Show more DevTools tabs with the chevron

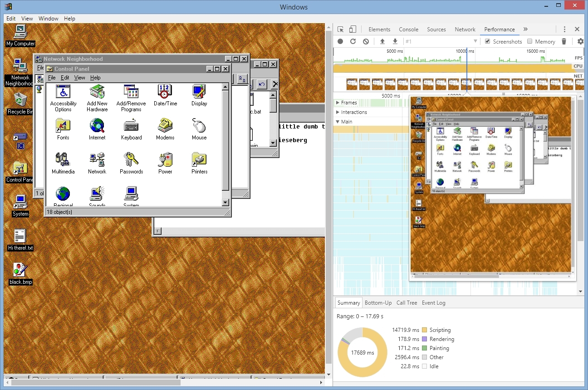(525, 30)
